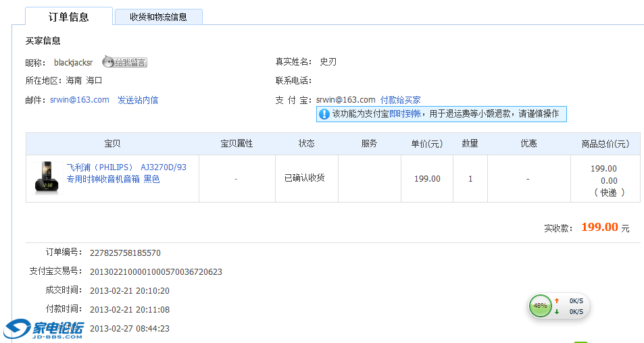Click the buyer nickname blackjacksr
644x343 pixels.
[73, 63]
